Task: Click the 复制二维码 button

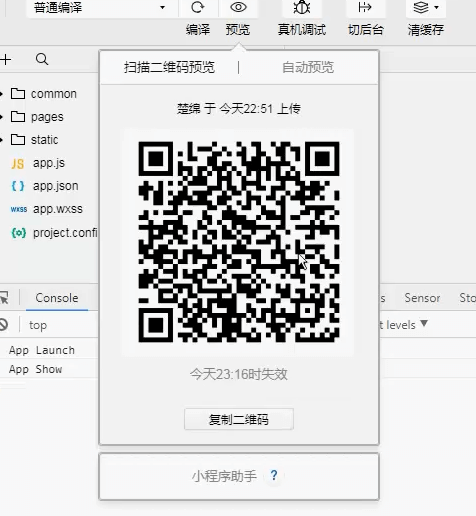Action: point(239,419)
